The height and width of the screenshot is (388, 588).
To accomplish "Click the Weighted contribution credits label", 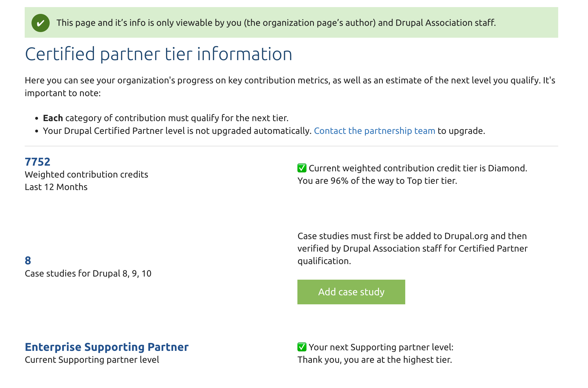I will (87, 174).
